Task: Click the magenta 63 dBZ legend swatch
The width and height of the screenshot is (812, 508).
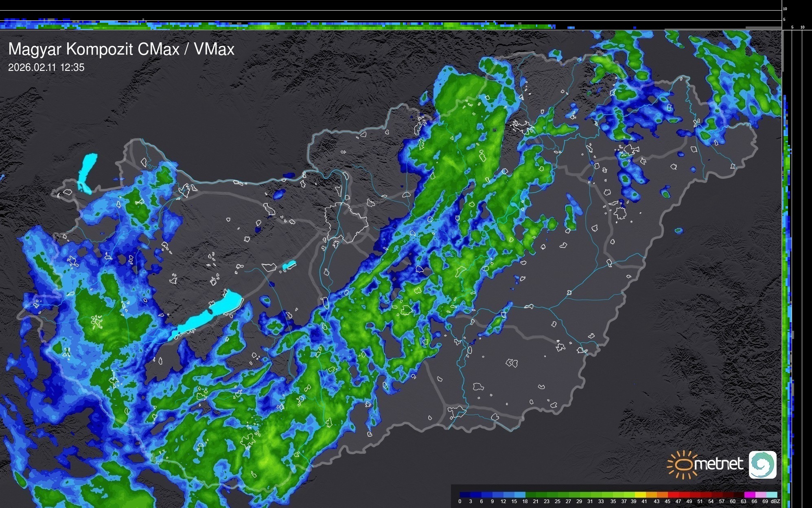Action: [x=750, y=495]
